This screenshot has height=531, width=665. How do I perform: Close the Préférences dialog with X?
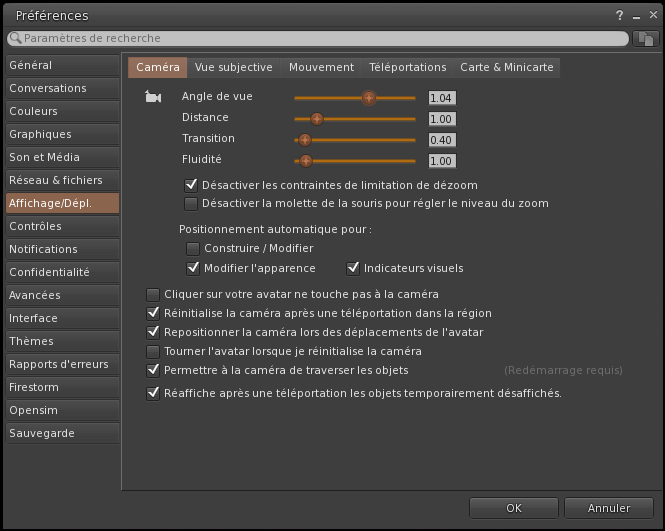tap(648, 15)
